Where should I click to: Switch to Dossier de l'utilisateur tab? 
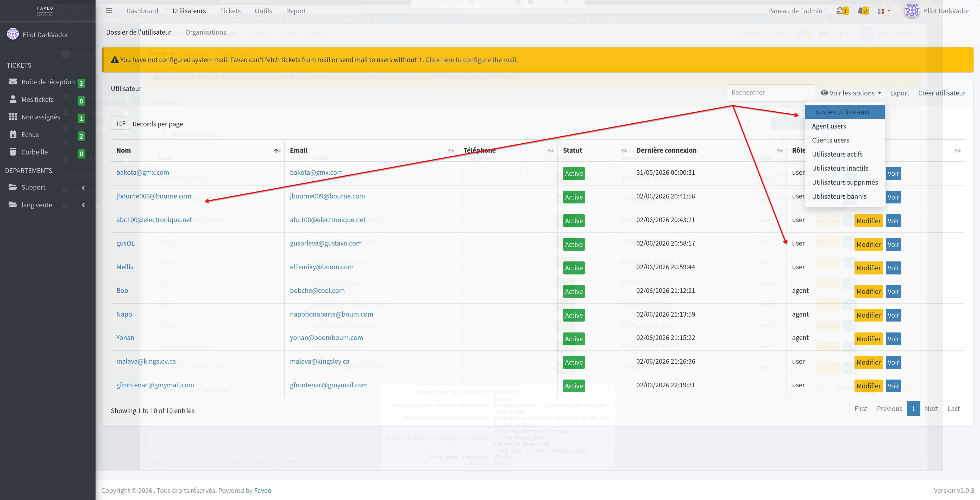[139, 32]
